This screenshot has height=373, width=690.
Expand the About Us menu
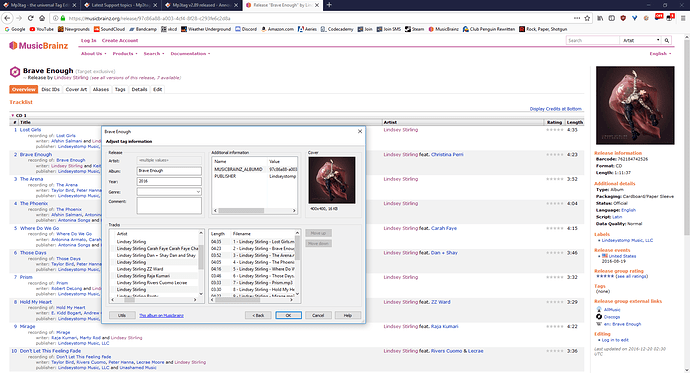[93, 54]
